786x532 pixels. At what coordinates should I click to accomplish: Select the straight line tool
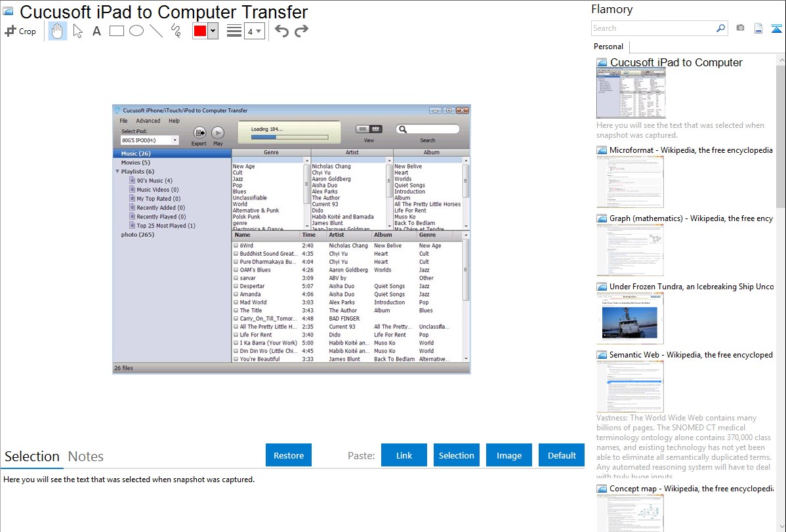pyautogui.click(x=156, y=31)
